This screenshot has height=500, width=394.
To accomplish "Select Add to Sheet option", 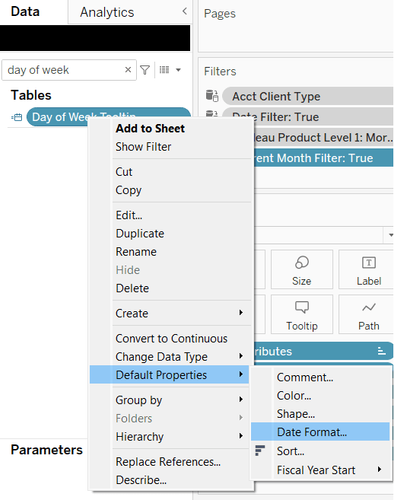I will [x=150, y=128].
